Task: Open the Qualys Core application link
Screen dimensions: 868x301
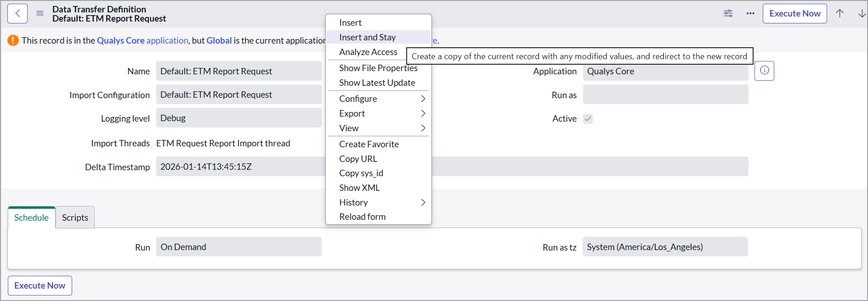Action: click(x=142, y=40)
